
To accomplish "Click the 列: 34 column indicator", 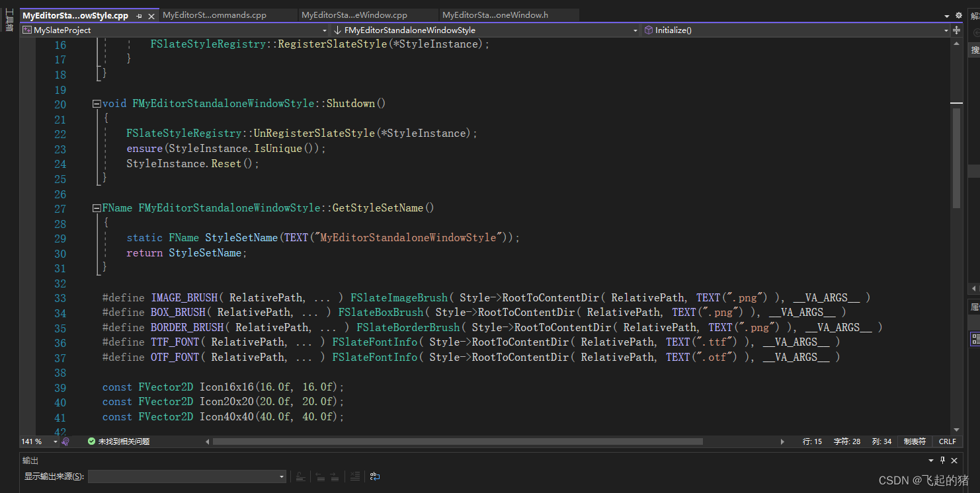I will pyautogui.click(x=881, y=441).
